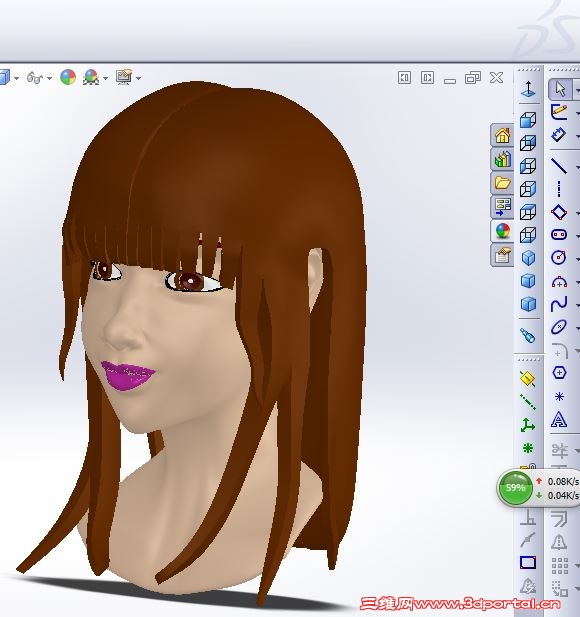Click the left-arrow panel button beside minimize

(x=404, y=78)
